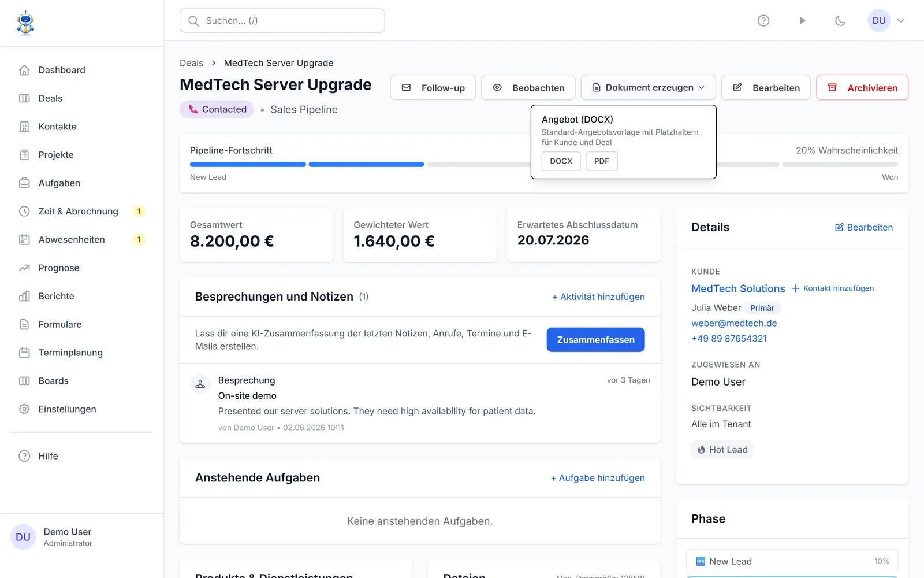The height and width of the screenshot is (578, 924).
Task: Click the header Bearbeiten button
Action: point(766,88)
